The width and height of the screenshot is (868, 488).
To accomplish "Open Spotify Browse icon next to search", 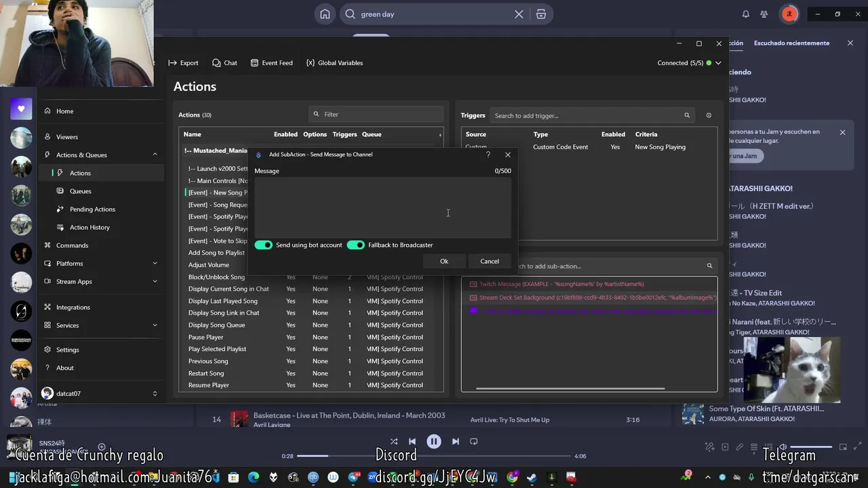I will (x=540, y=14).
